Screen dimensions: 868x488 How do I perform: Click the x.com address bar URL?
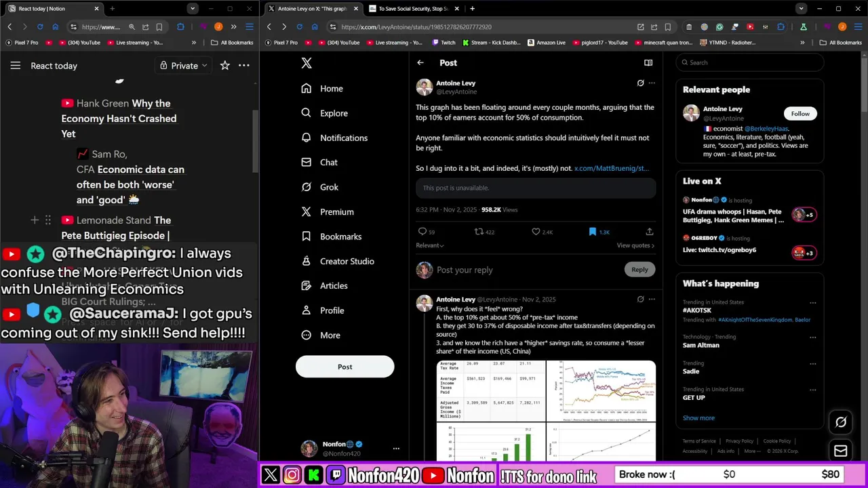click(416, 27)
